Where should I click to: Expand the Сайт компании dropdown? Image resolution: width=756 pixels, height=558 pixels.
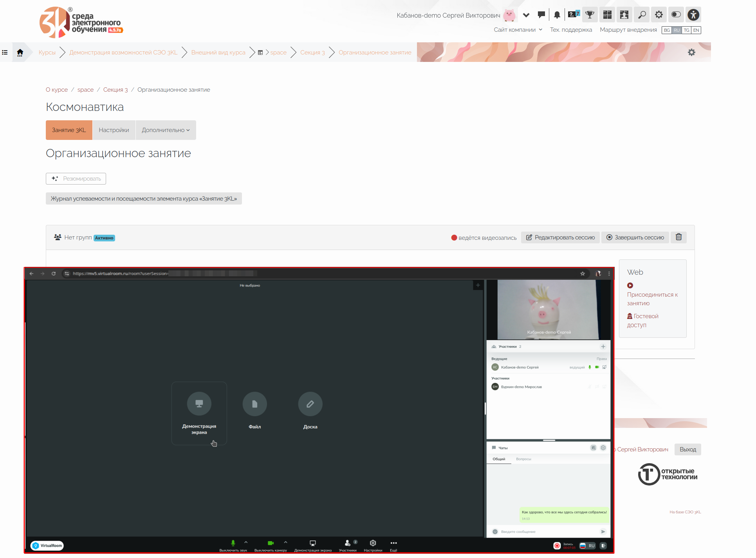[518, 30]
